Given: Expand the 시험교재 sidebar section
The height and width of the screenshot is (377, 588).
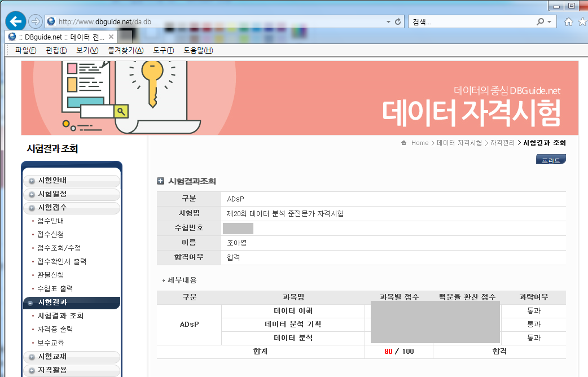Looking at the screenshot, I should coord(72,356).
